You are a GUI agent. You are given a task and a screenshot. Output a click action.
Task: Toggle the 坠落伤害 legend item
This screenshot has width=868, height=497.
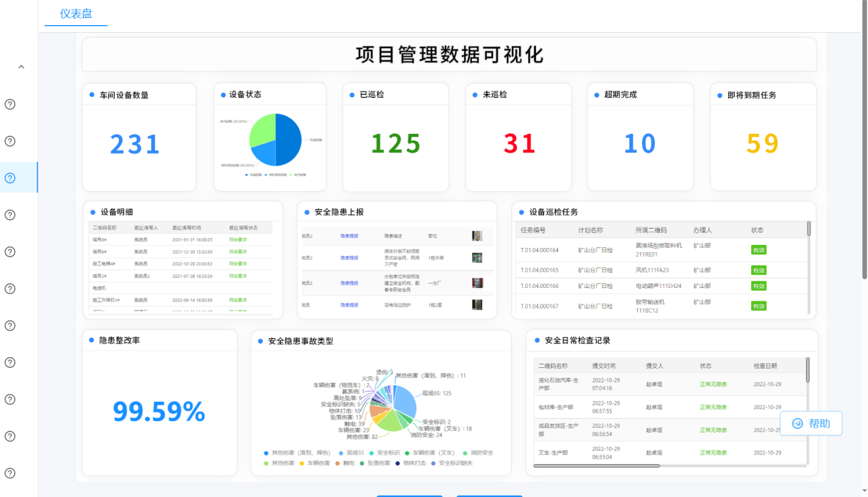[x=374, y=463]
